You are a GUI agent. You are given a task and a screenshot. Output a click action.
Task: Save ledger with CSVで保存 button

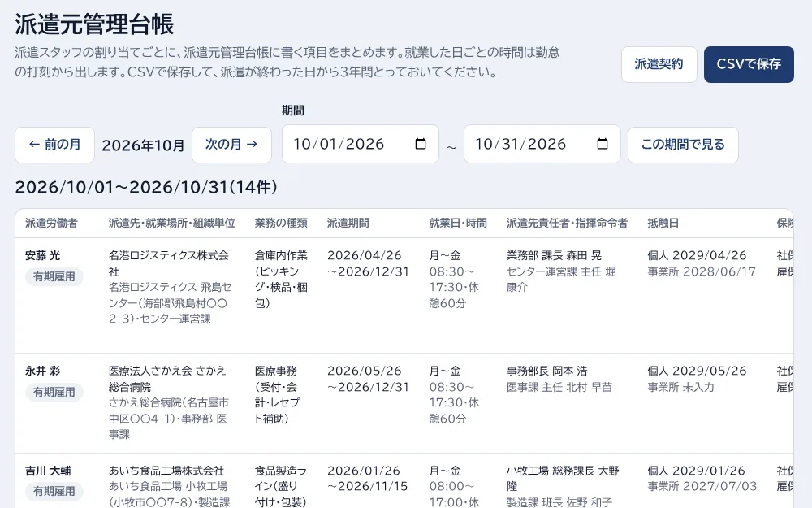tap(749, 64)
